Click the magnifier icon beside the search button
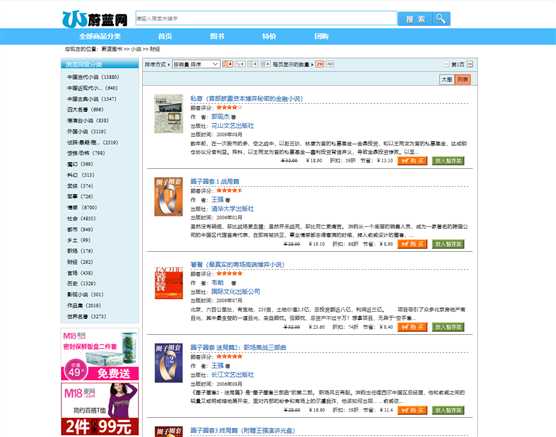 pyautogui.click(x=441, y=19)
